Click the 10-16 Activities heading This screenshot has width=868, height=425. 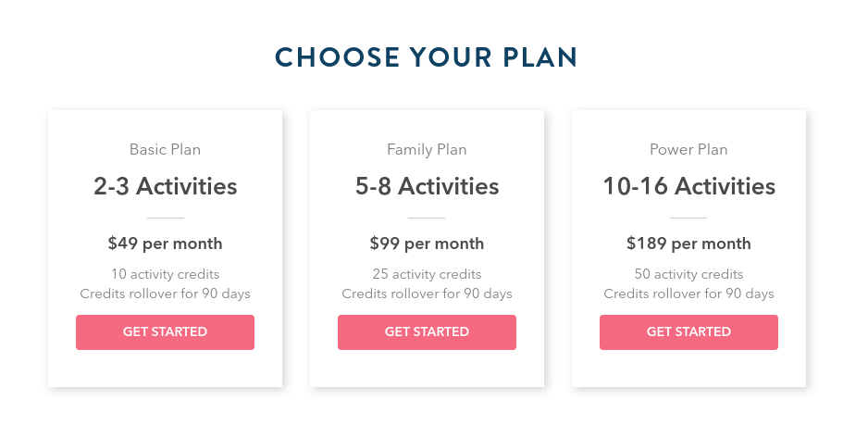[688, 186]
